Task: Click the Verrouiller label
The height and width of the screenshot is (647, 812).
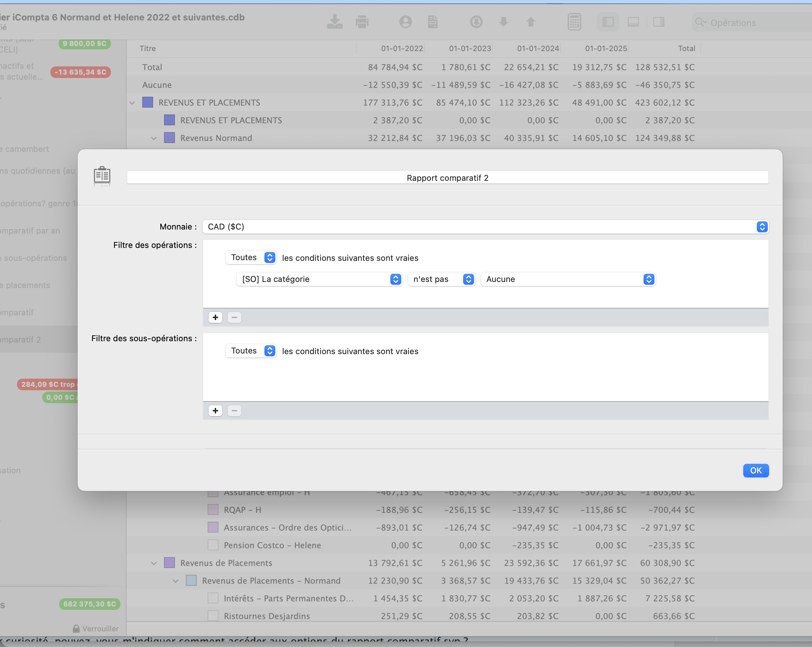Action: tap(100, 629)
